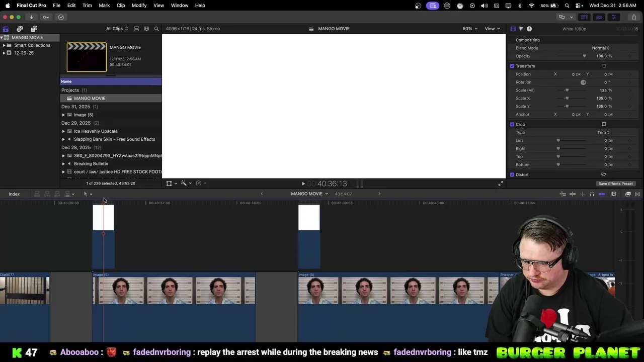Open the Clip menu
Viewport: 644px width, 362px height.
[121, 6]
